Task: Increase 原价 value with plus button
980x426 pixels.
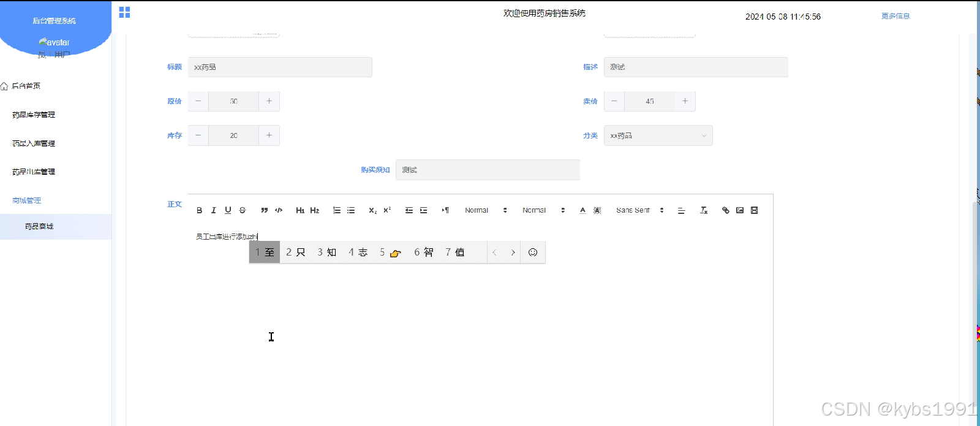Action: click(269, 101)
